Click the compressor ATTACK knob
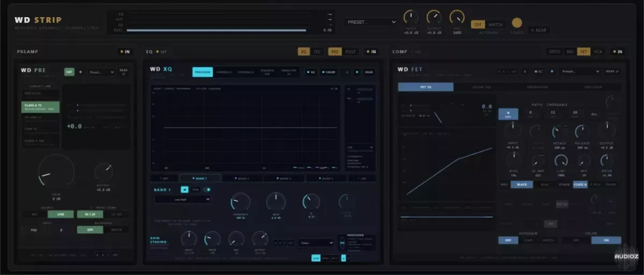The image size is (644, 275). coord(559,132)
